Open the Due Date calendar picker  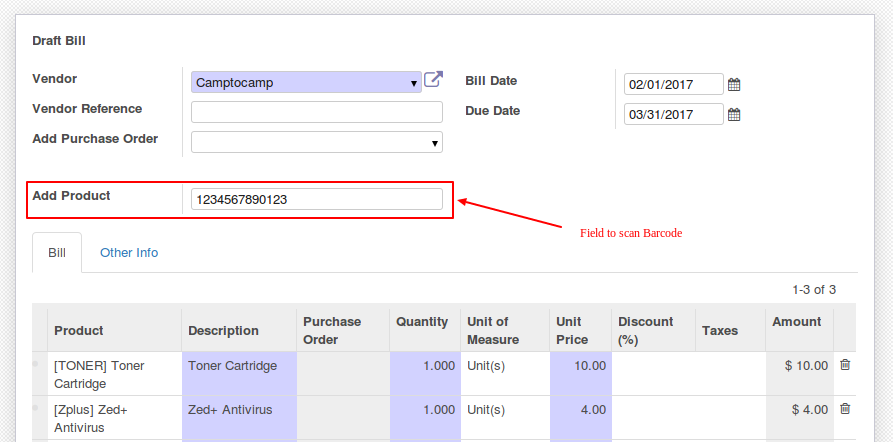click(734, 114)
